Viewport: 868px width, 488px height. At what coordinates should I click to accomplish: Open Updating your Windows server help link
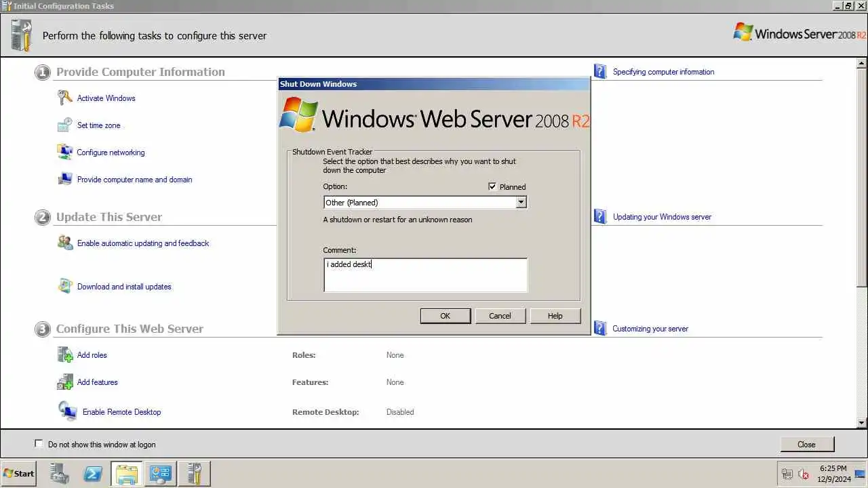(x=663, y=217)
